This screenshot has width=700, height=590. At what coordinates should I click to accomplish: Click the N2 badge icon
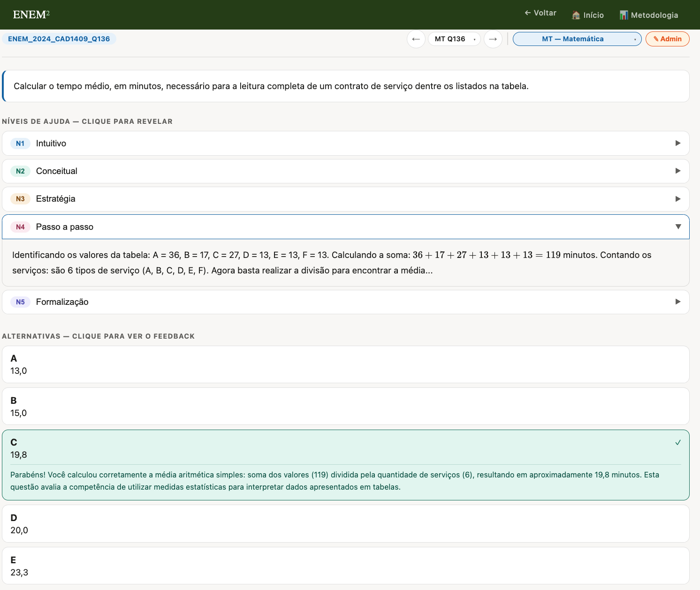20,171
